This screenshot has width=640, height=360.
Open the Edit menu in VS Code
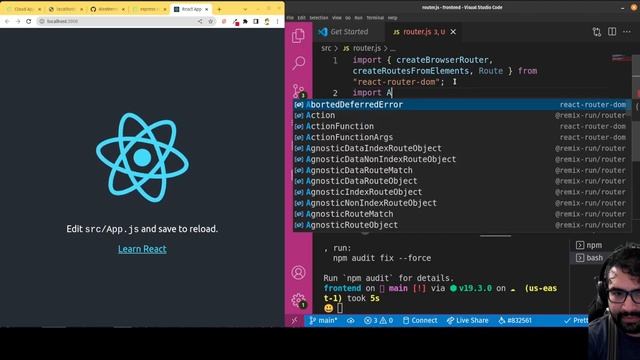pos(302,18)
